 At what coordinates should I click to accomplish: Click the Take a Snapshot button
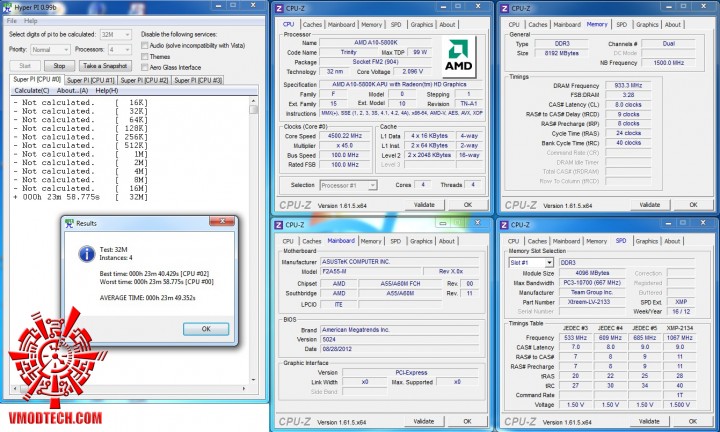click(105, 66)
